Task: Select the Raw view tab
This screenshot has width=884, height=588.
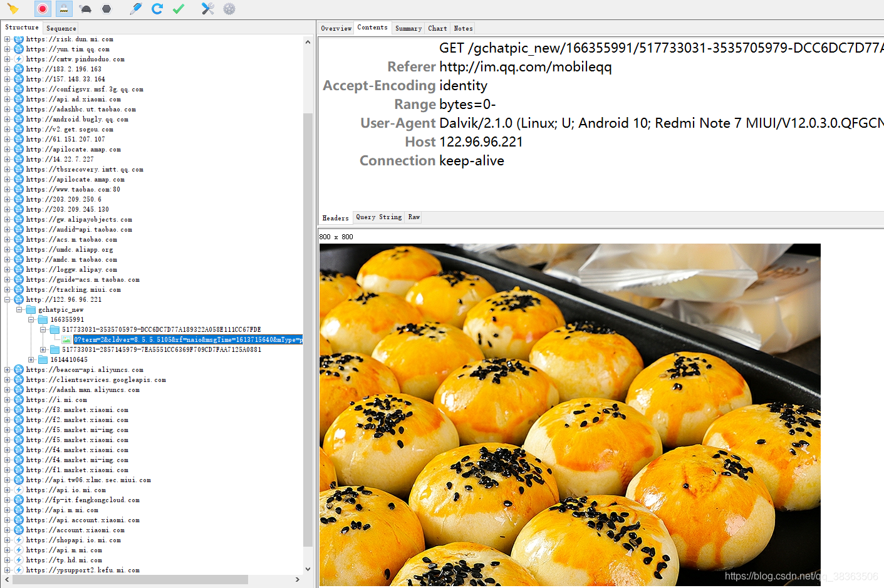Action: [x=414, y=217]
